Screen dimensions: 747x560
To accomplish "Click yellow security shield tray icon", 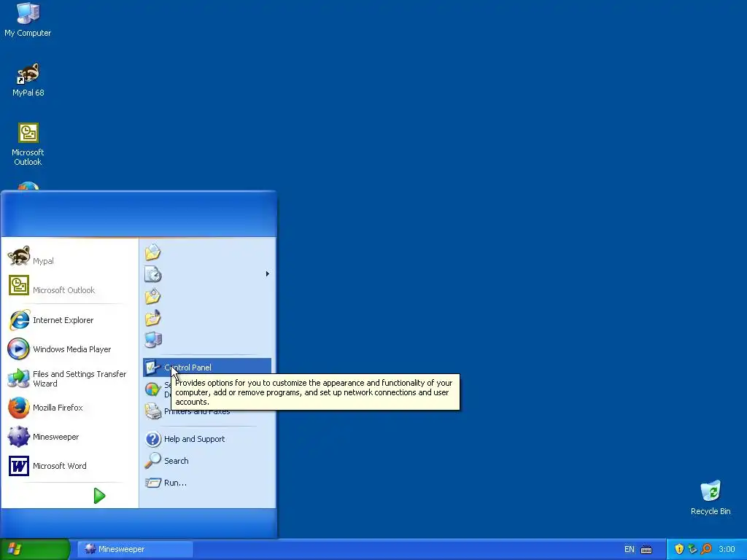I will coord(679,549).
